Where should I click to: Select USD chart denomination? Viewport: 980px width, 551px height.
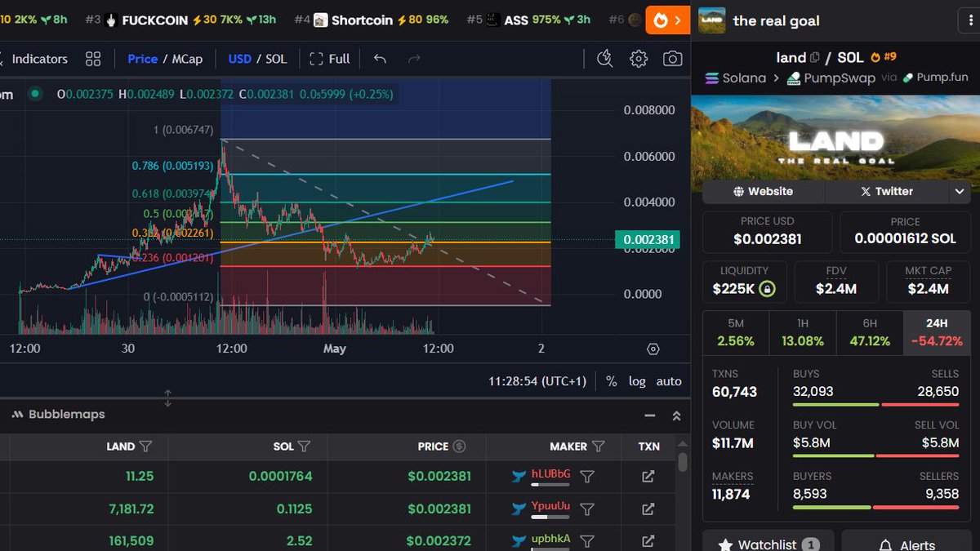click(240, 59)
